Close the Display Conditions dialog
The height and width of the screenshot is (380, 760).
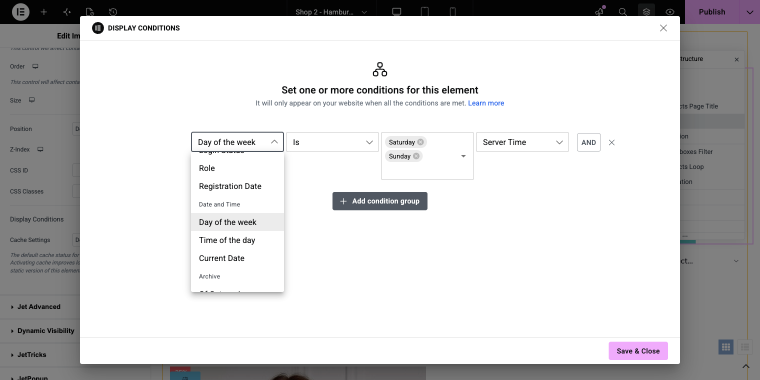click(663, 28)
